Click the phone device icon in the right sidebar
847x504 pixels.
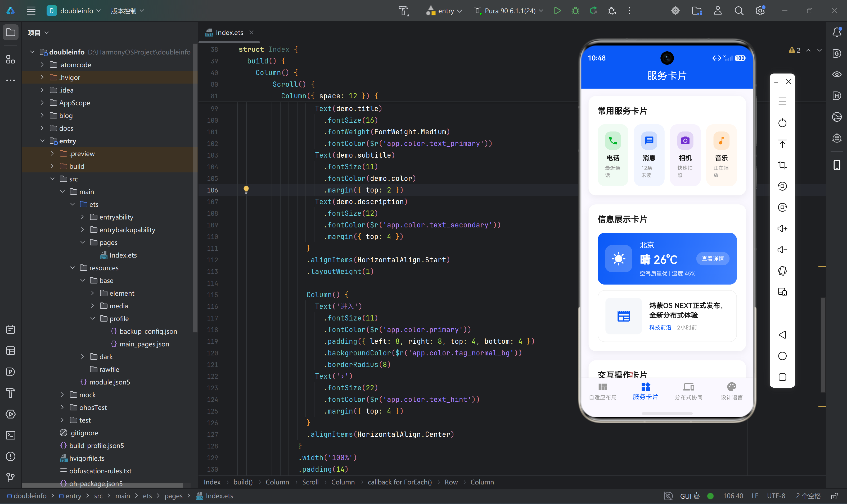[837, 165]
